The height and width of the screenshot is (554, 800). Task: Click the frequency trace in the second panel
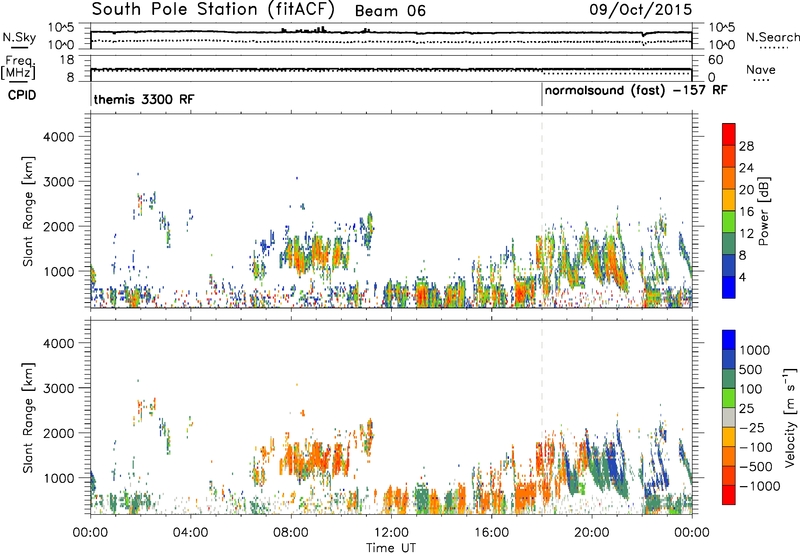tap(391, 69)
